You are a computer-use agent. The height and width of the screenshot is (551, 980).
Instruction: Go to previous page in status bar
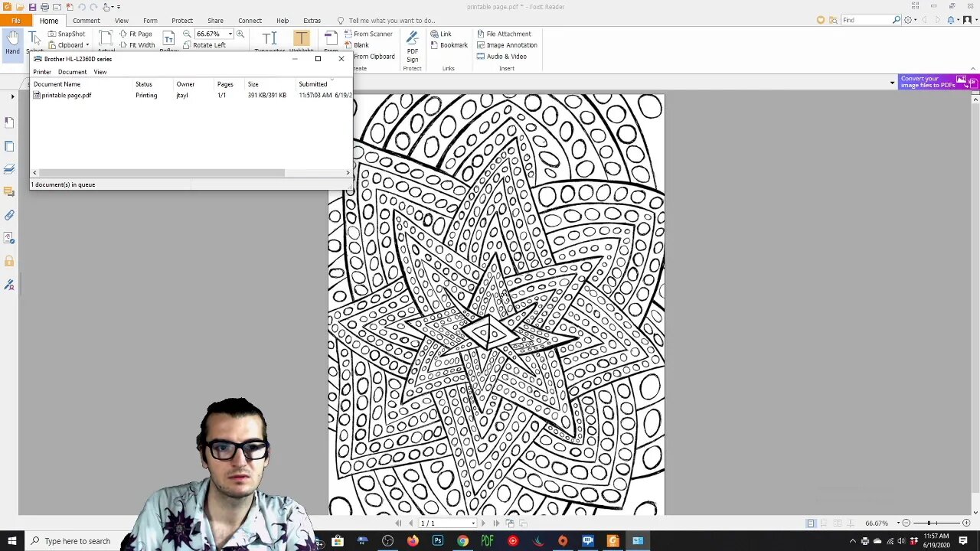410,523
